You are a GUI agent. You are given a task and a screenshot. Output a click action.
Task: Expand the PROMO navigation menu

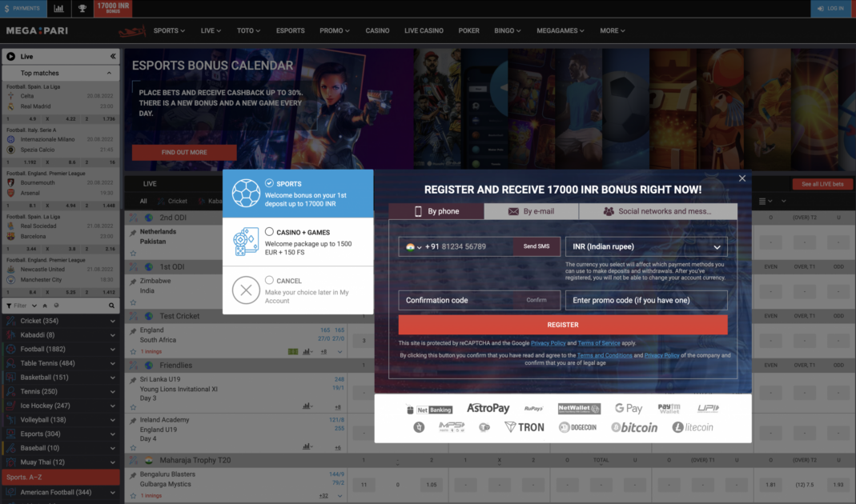click(x=335, y=30)
